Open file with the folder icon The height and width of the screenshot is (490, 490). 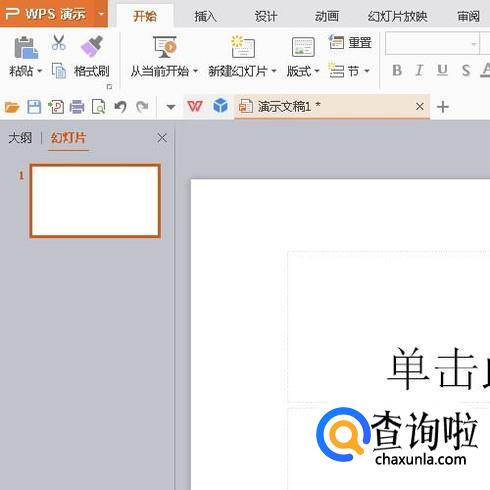(12, 107)
